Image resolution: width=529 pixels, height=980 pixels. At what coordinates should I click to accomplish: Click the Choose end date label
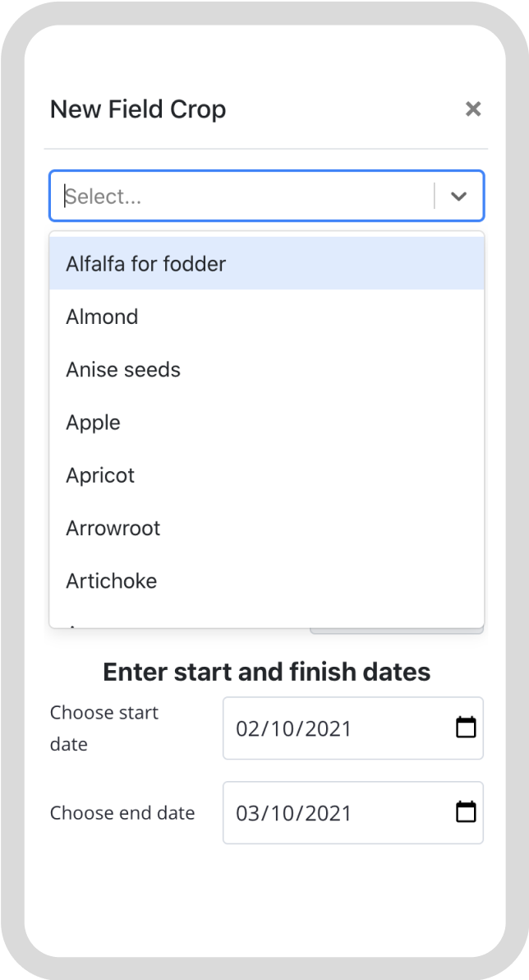point(122,812)
